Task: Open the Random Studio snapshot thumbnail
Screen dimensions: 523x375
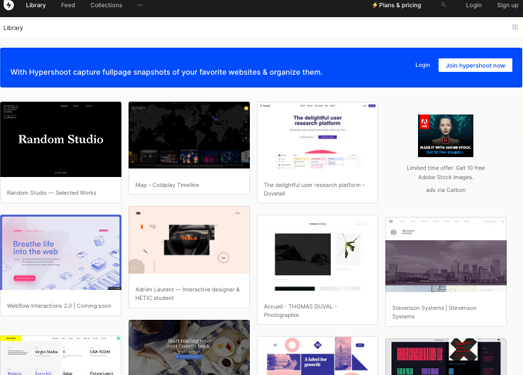Action: point(61,139)
